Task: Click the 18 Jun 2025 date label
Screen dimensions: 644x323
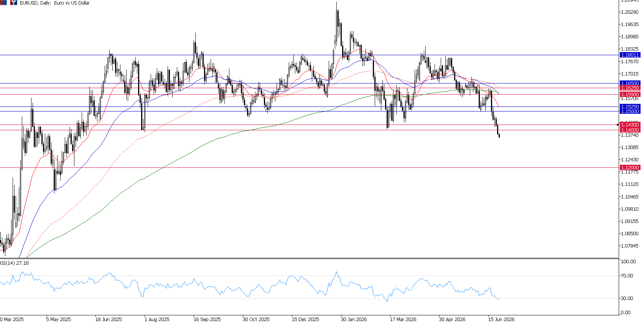Action: 109,320
